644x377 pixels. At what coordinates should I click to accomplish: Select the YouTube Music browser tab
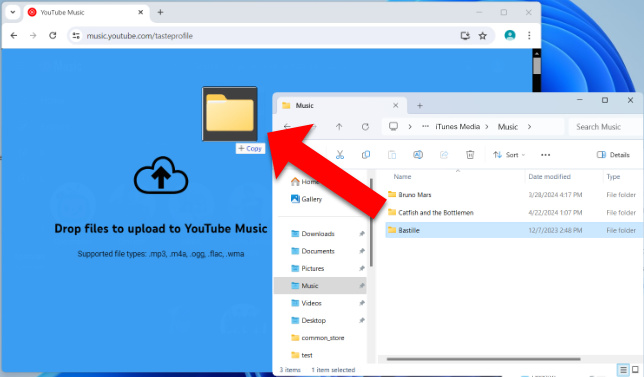click(85, 12)
